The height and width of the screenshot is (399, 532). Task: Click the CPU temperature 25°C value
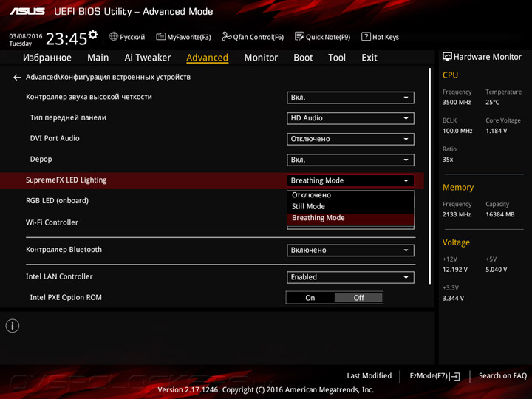click(x=492, y=103)
